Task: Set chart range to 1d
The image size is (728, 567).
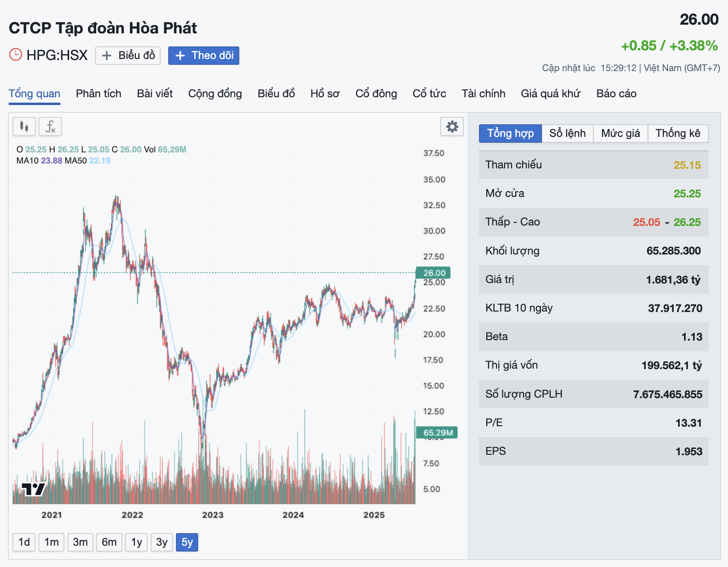Action: [x=24, y=542]
